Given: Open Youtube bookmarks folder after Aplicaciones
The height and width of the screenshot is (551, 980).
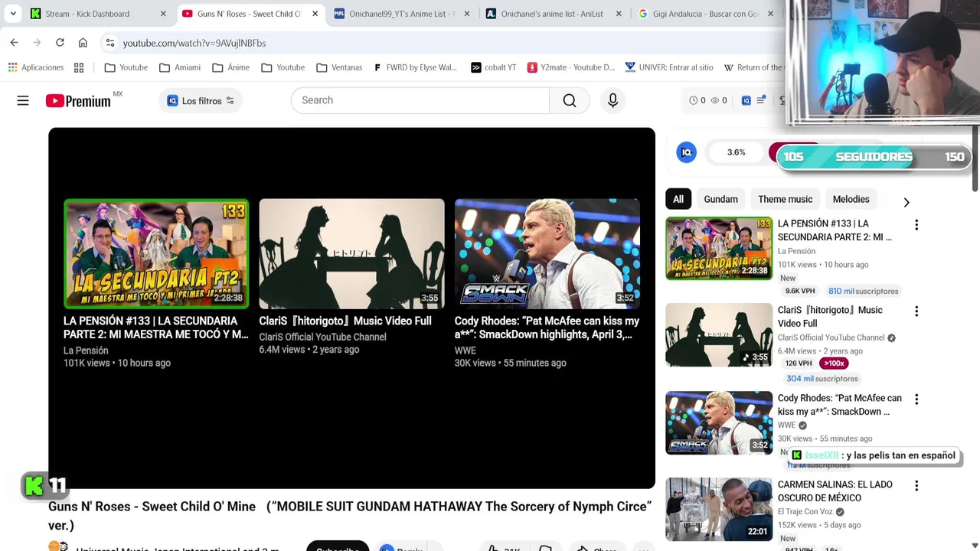Looking at the screenshot, I should coord(126,67).
